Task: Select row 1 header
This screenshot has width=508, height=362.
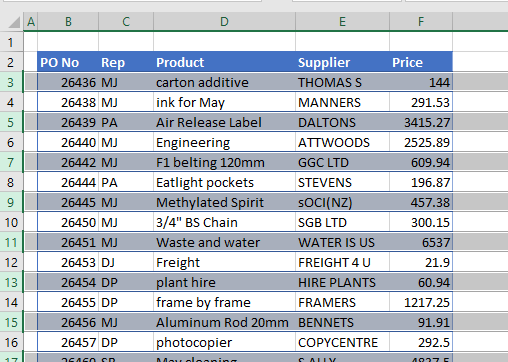Action: [x=11, y=42]
